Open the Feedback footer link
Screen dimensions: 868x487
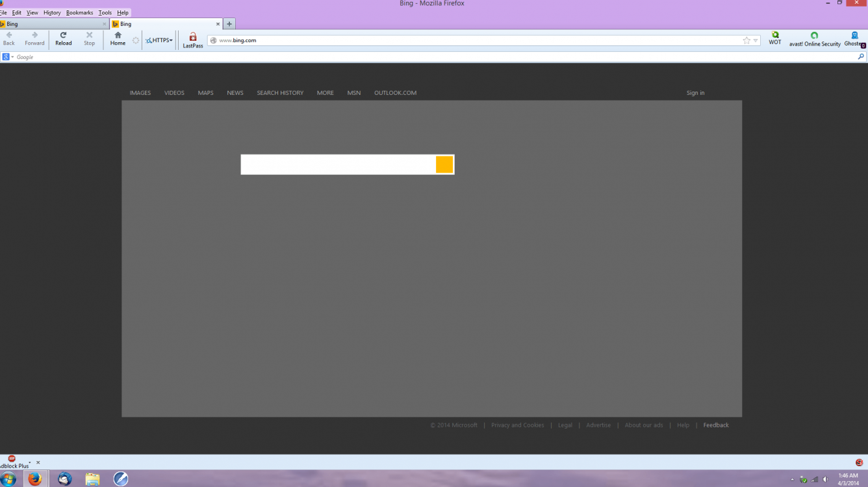coord(716,425)
